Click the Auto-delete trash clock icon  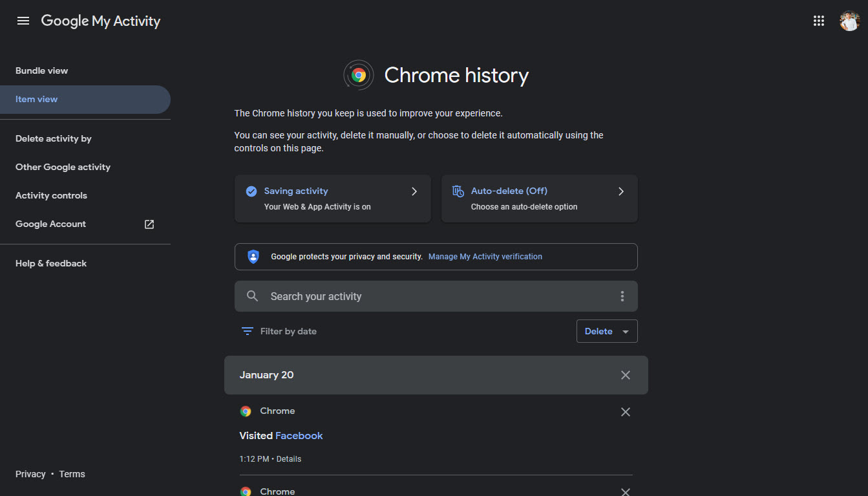click(458, 191)
